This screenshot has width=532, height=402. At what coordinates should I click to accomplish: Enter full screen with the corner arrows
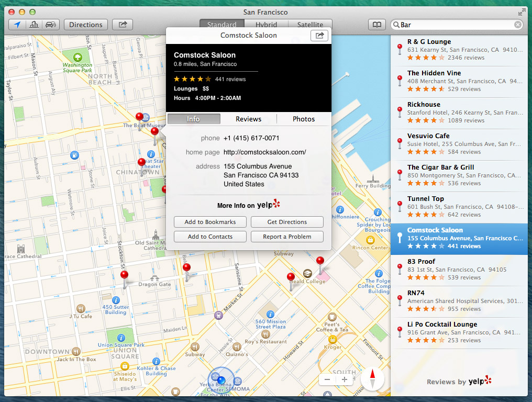click(x=522, y=13)
